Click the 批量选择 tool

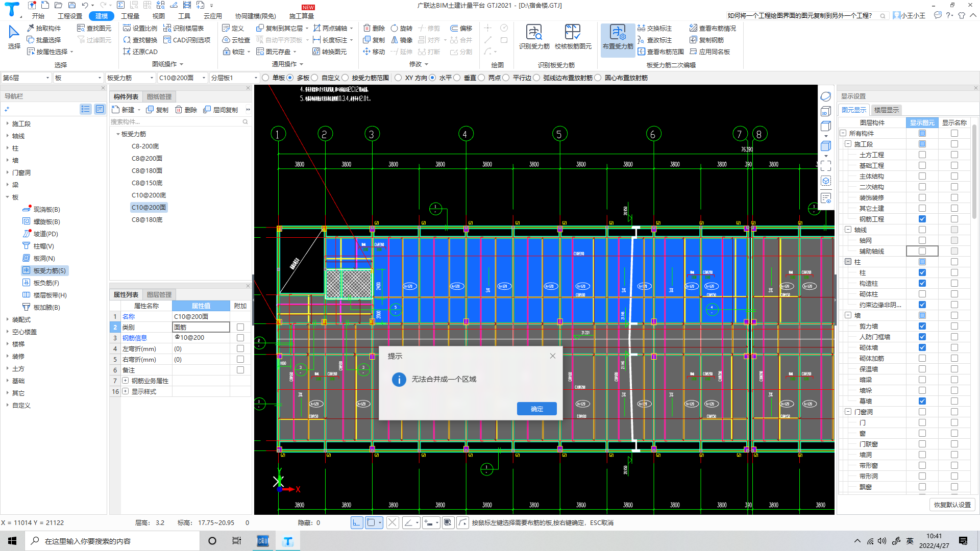44,40
